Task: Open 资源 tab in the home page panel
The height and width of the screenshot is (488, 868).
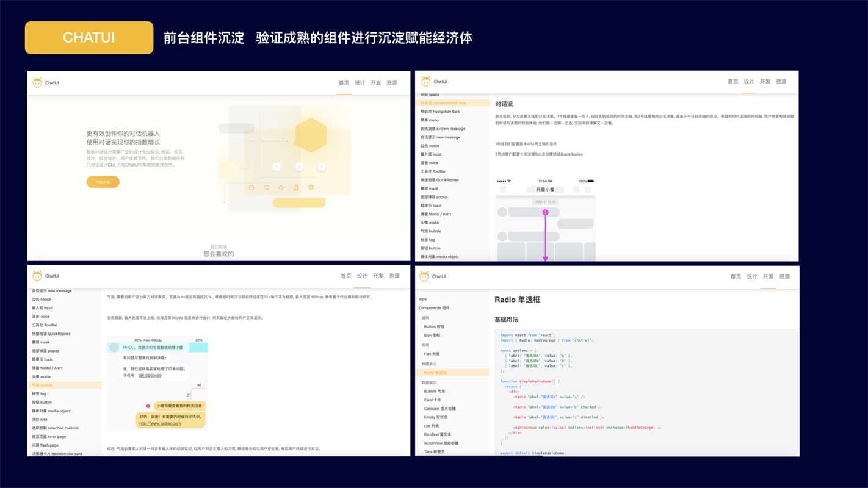Action: point(392,83)
